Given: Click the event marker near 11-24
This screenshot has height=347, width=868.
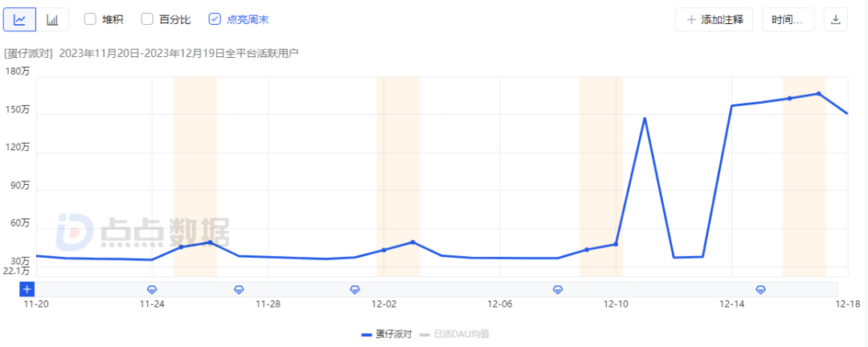Looking at the screenshot, I should pos(152,289).
